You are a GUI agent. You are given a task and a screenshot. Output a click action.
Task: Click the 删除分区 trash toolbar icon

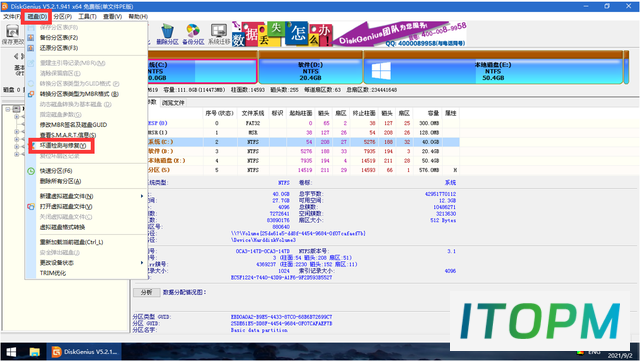(167, 34)
